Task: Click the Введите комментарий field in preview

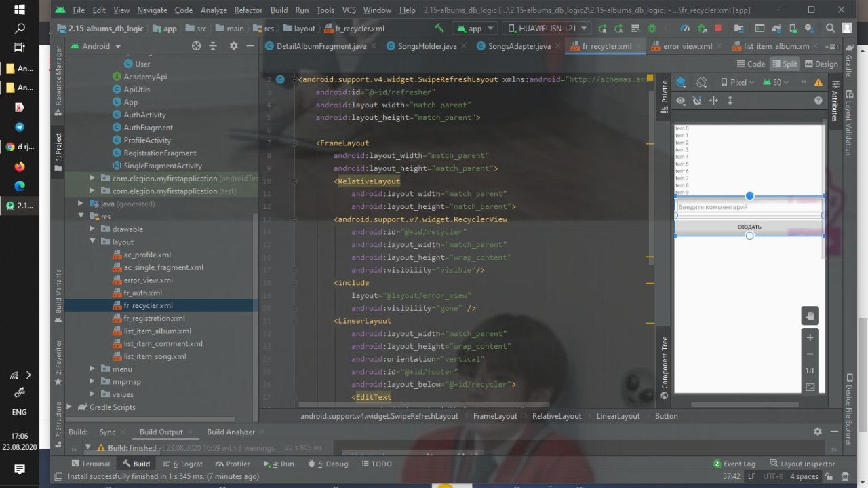Action: [x=749, y=207]
